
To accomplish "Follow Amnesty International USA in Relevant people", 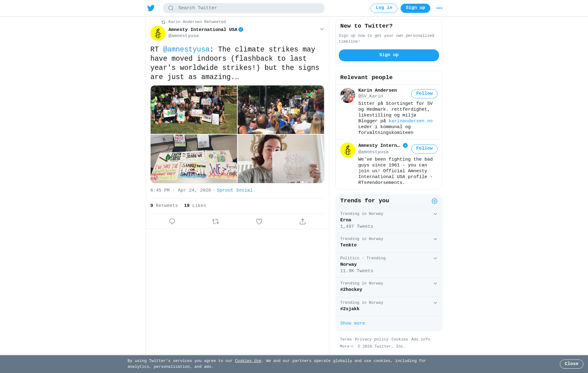I will tap(424, 149).
